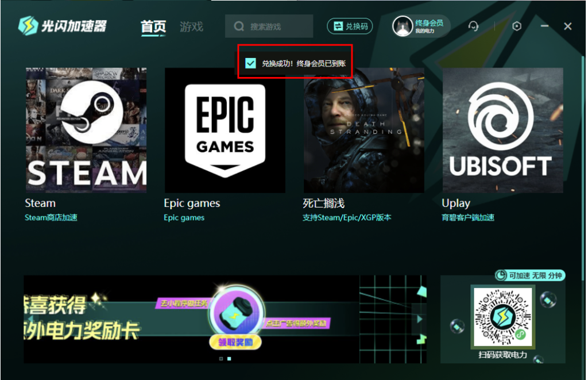Select the Steam game cover
This screenshot has height=380, width=588.
[x=86, y=130]
